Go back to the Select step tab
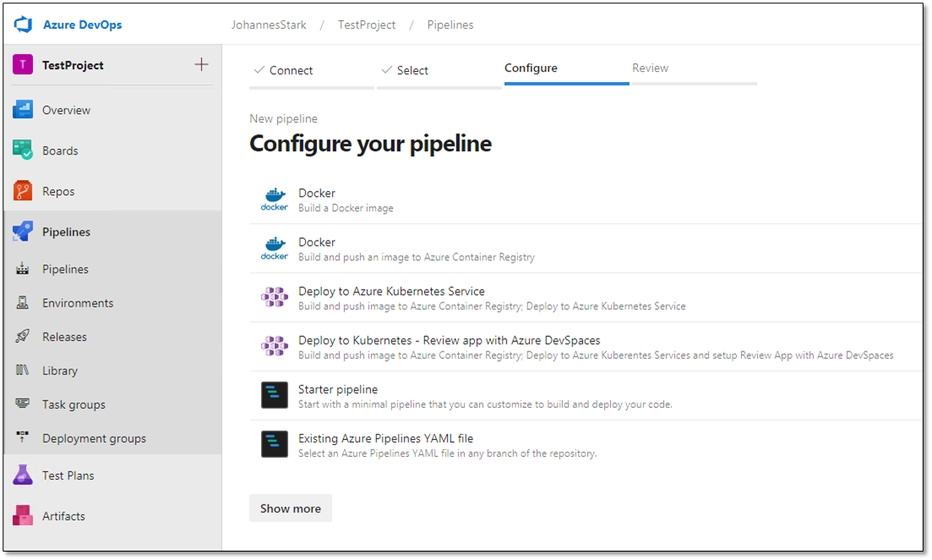This screenshot has height=560, width=932. 439,71
